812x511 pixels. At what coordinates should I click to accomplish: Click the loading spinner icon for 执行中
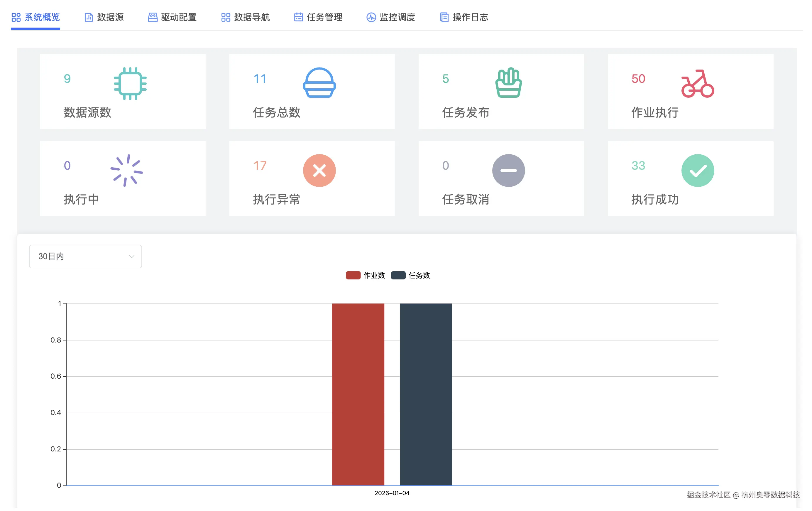tap(126, 170)
